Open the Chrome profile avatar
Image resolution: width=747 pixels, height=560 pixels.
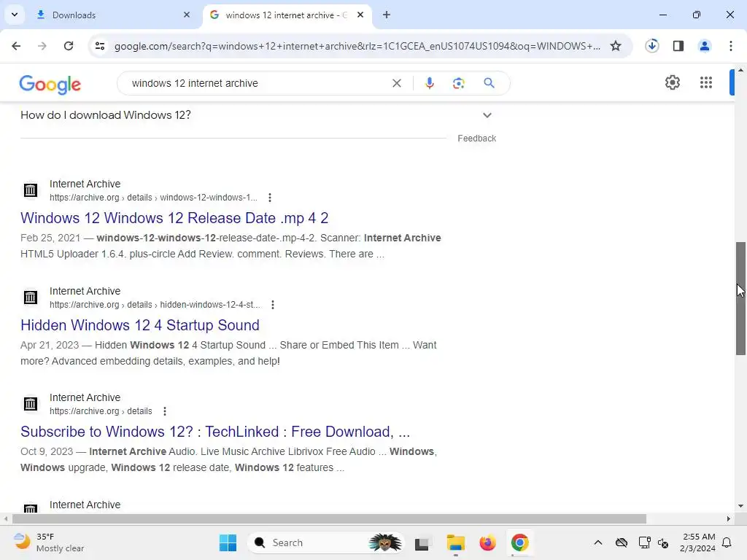click(x=705, y=46)
